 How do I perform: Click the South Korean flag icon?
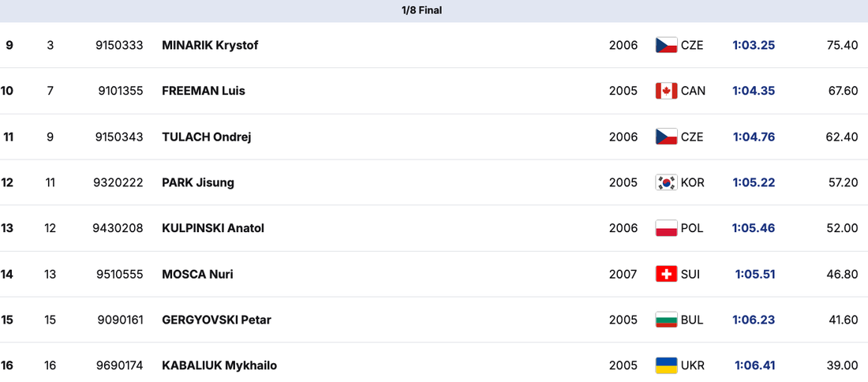point(666,182)
